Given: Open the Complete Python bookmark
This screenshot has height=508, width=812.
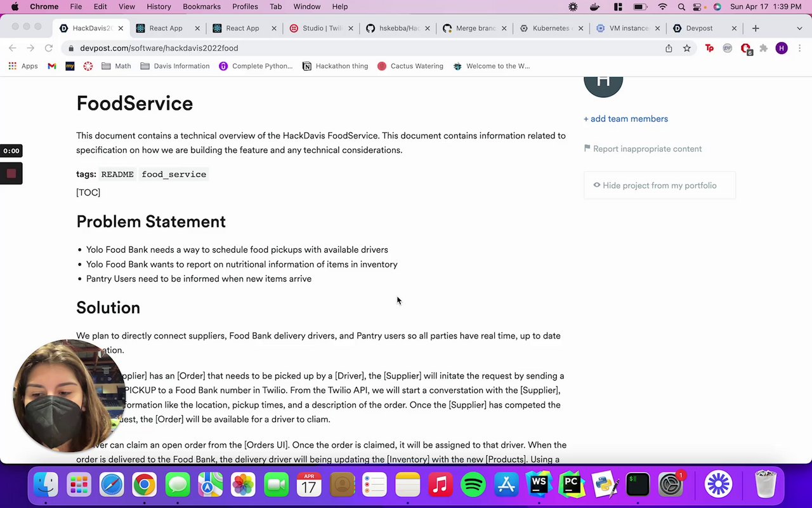Looking at the screenshot, I should [x=256, y=66].
